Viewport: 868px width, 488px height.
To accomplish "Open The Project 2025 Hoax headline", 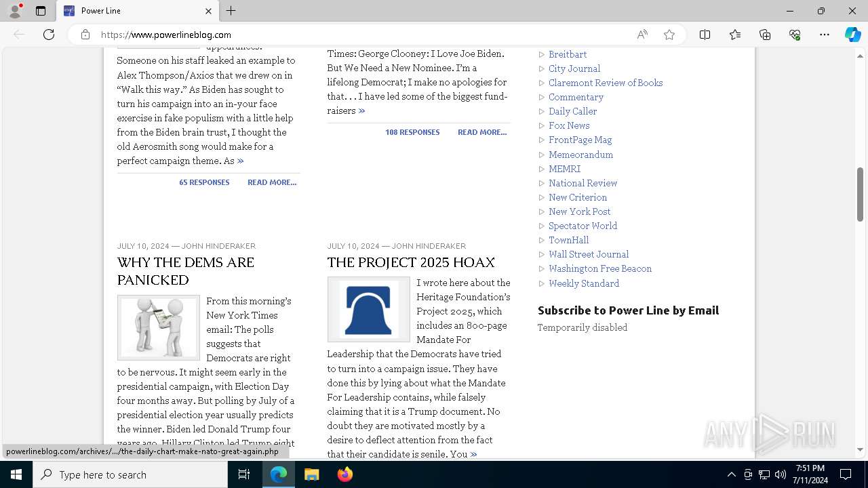I will coord(411,262).
